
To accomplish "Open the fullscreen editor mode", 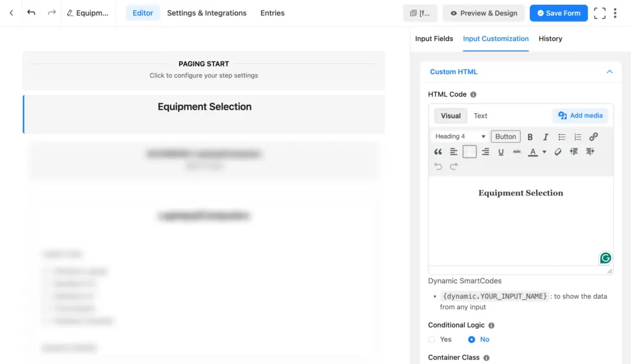I will 599,13.
